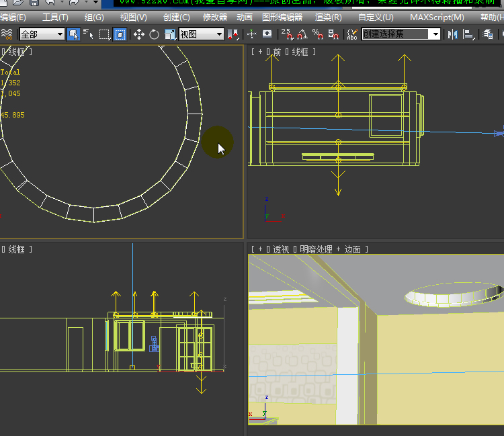Click the white column in perspective view
The height and width of the screenshot is (436, 504).
point(348,365)
